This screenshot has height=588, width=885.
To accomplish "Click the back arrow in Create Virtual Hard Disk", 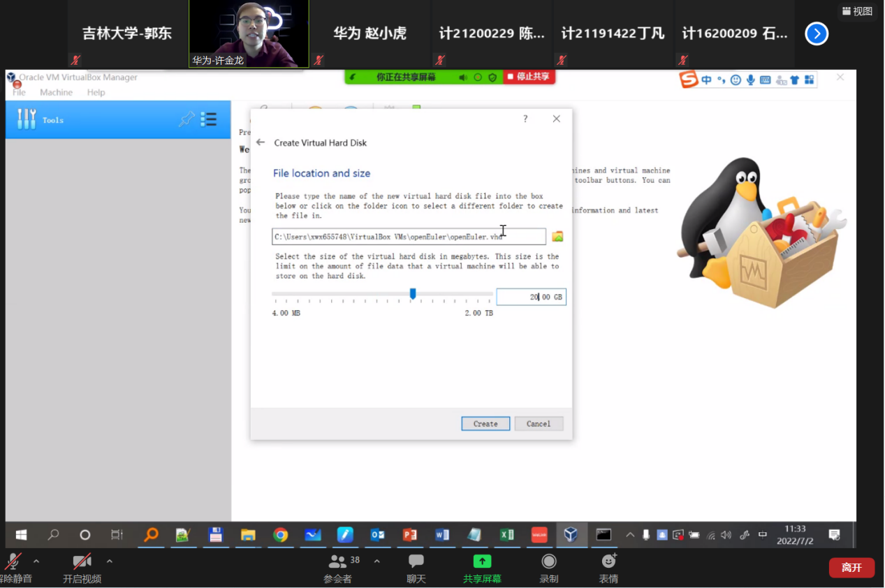I will (261, 142).
